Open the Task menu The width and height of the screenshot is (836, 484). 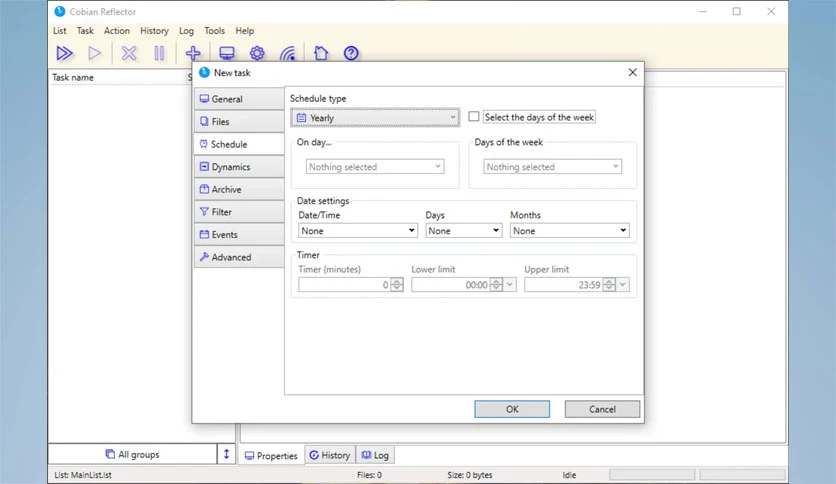85,31
